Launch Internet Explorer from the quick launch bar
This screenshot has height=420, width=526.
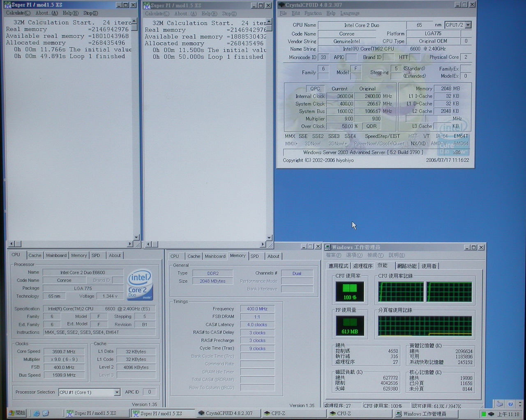pos(37,413)
